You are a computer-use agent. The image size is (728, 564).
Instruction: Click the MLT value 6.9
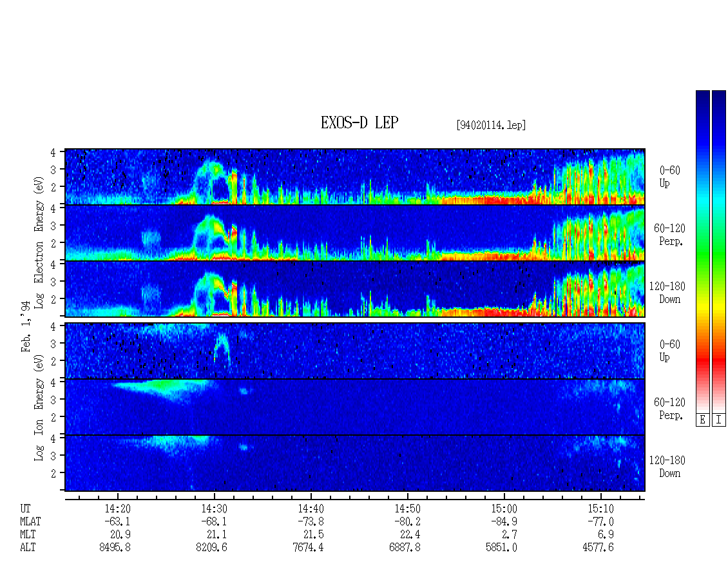pyautogui.click(x=606, y=534)
